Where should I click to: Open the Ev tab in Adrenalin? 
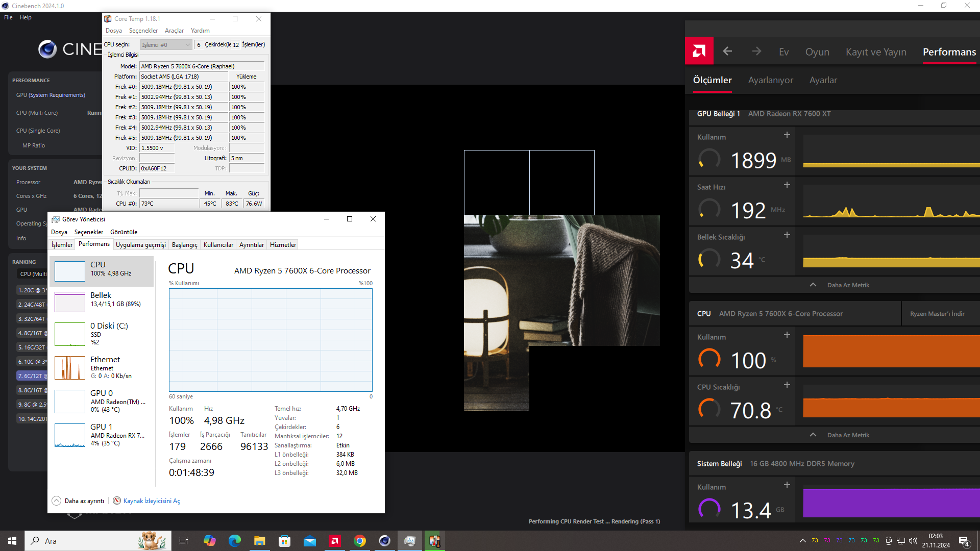tap(784, 52)
